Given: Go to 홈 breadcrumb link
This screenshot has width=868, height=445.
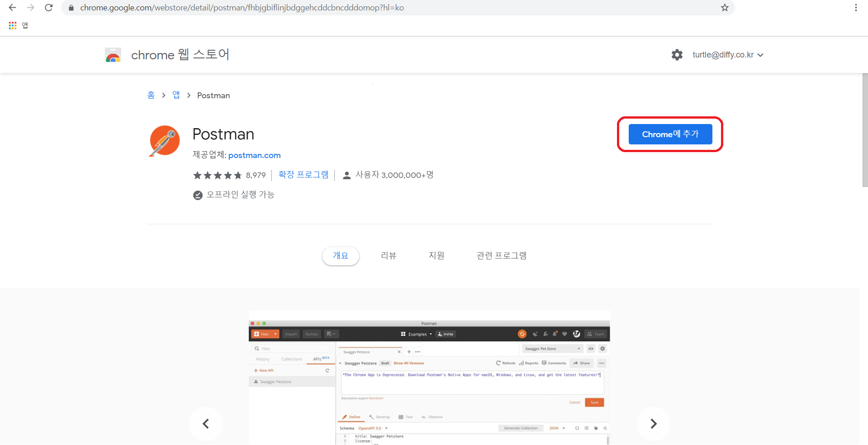Looking at the screenshot, I should pos(151,95).
